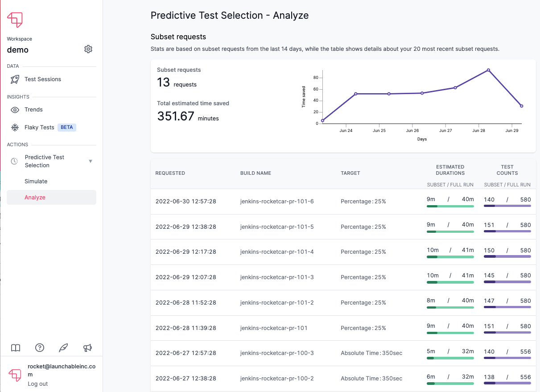Expand the demo workspace selector
Image resolution: width=540 pixels, height=392 pixels.
[x=17, y=50]
